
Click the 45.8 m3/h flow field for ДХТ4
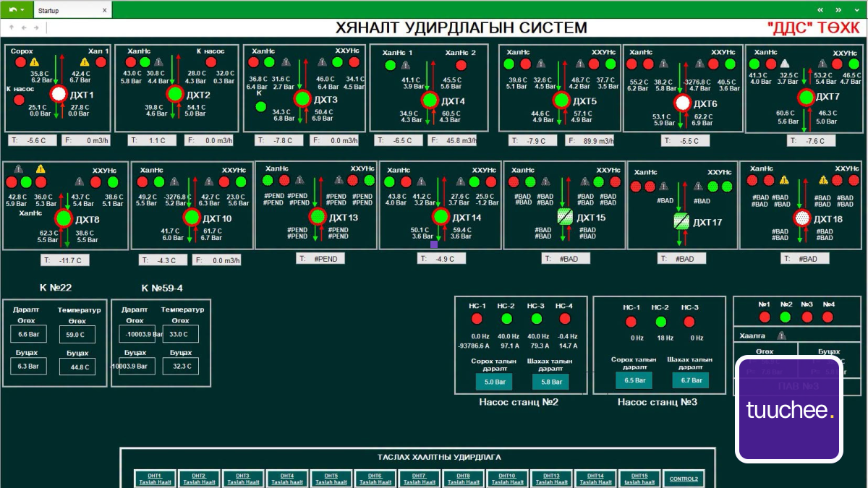click(452, 141)
